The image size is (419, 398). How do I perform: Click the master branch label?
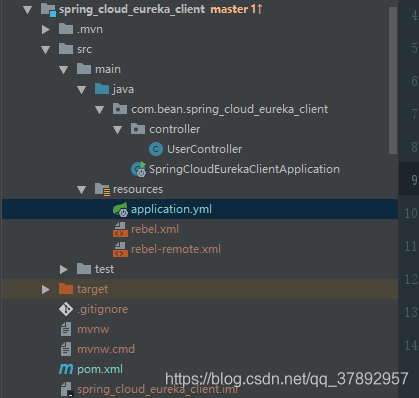click(236, 9)
